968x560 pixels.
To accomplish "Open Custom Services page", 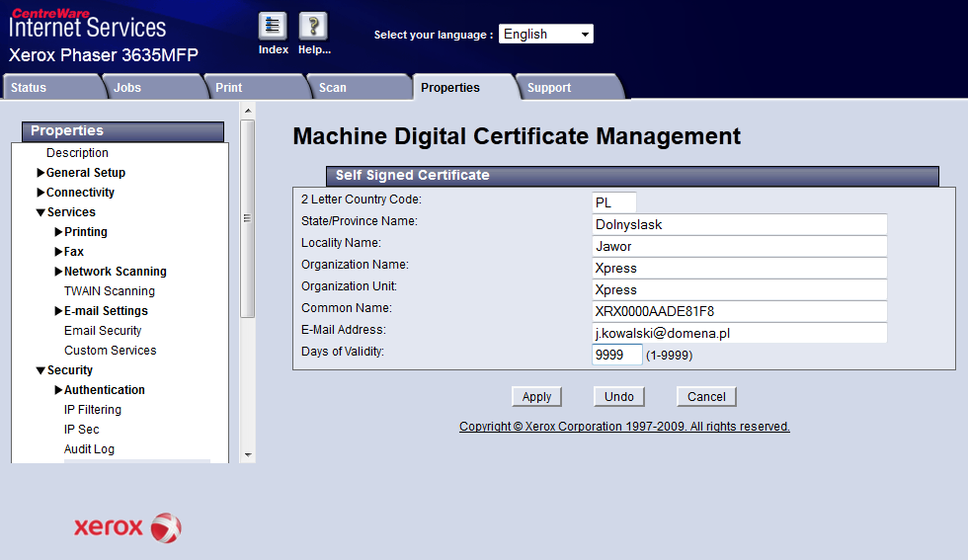I will pyautogui.click(x=110, y=350).
